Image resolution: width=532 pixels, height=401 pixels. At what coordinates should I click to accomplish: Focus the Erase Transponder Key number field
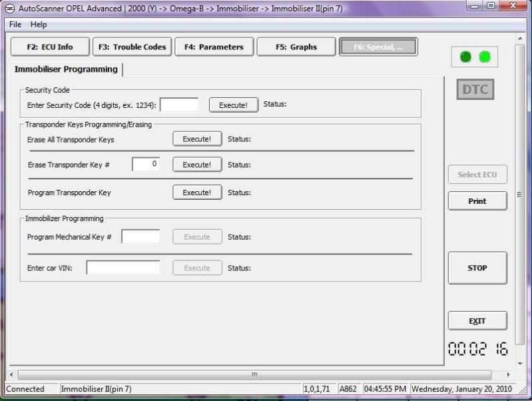[146, 165]
